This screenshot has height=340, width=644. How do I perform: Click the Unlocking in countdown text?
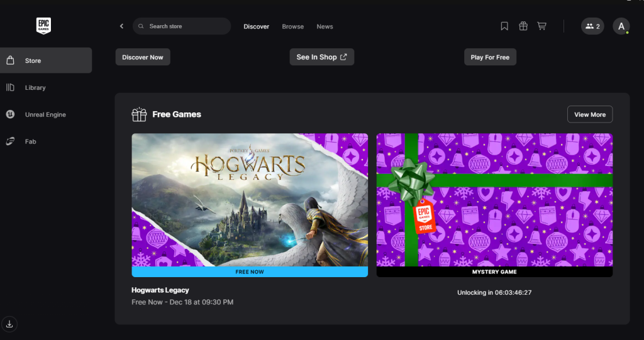[x=494, y=292]
